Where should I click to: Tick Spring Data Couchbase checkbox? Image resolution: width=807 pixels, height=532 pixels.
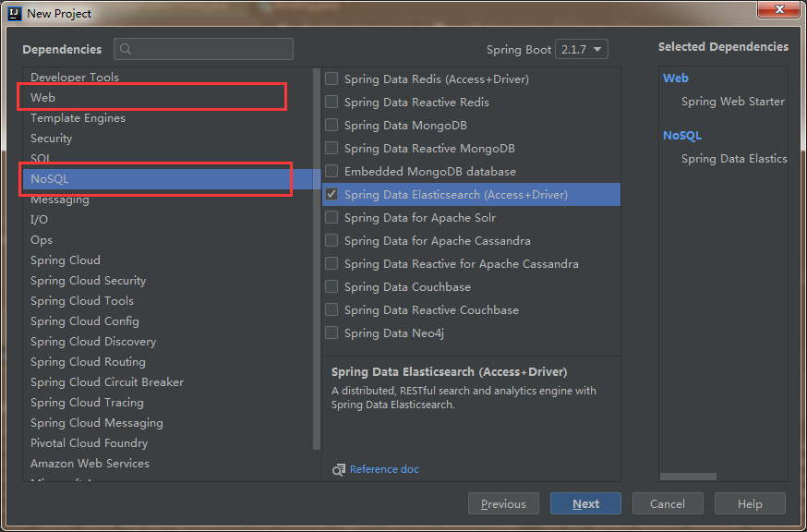tap(331, 287)
